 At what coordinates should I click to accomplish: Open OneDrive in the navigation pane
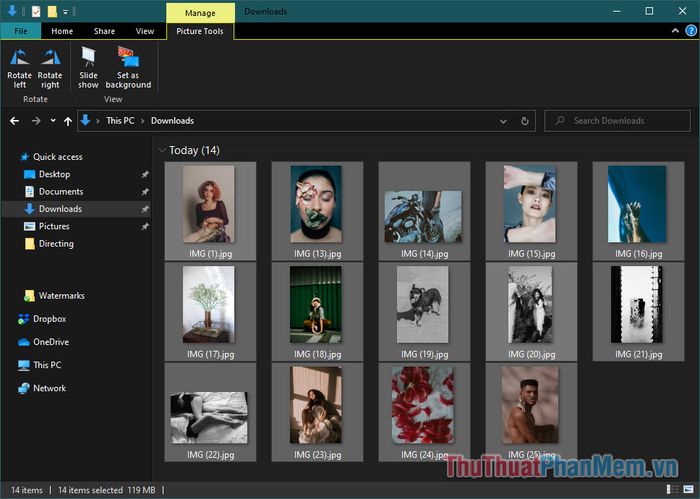coord(50,342)
